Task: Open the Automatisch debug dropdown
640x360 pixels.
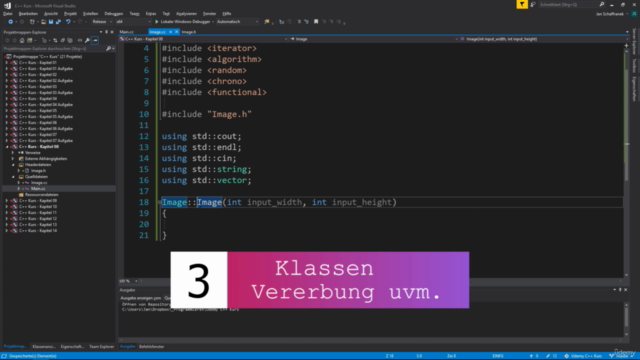Action: [237, 22]
